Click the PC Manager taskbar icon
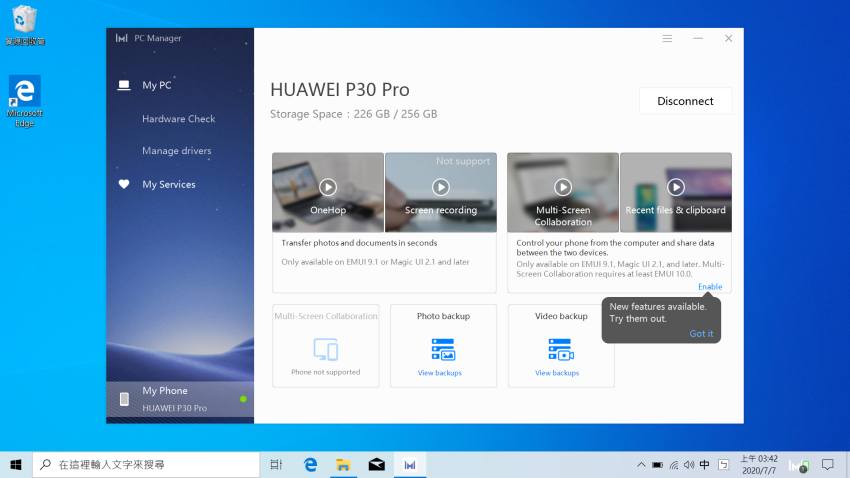 (x=410, y=464)
